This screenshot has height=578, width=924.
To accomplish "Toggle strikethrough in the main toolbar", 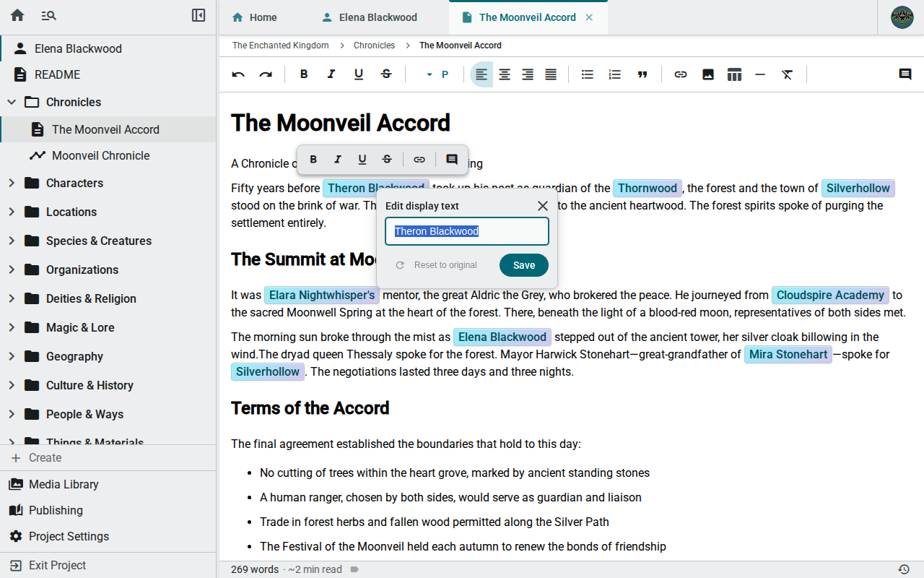I will (386, 74).
